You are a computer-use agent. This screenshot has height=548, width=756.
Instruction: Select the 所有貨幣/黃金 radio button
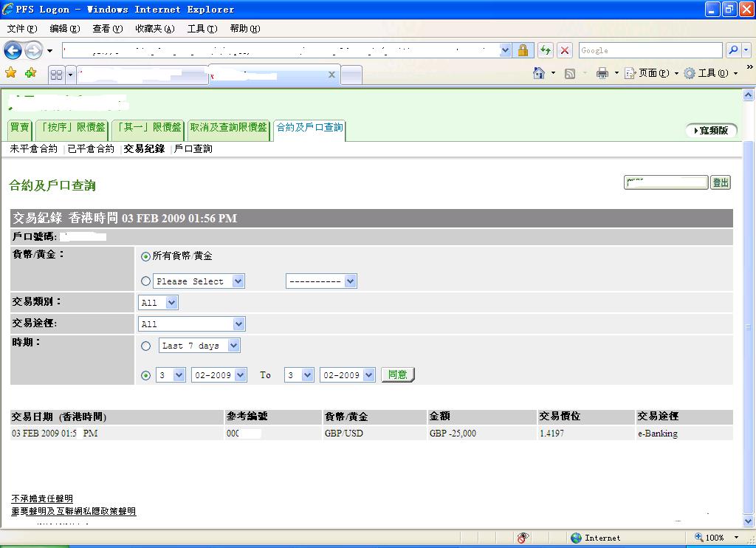click(x=145, y=256)
